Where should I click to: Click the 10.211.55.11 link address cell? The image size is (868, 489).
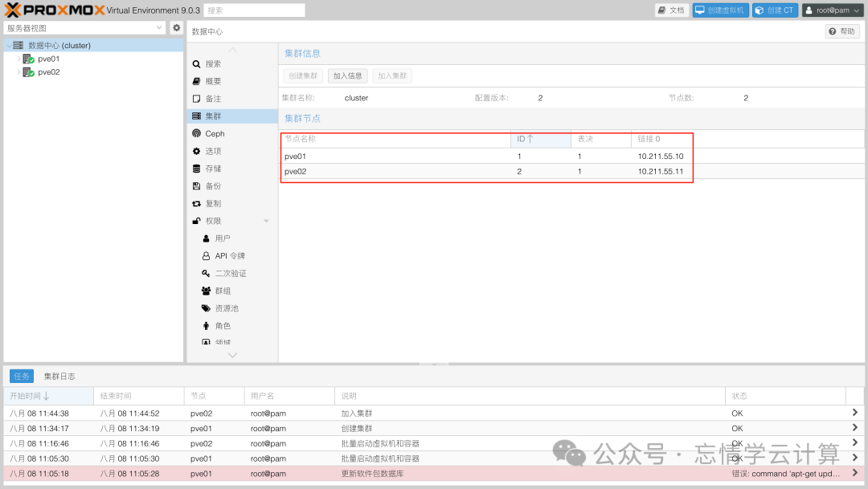tap(661, 172)
